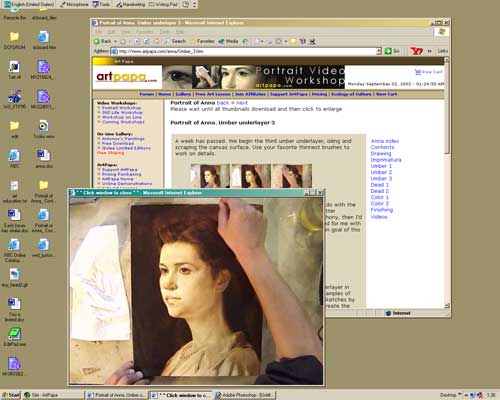Select the edit folder on the desktop
Screen dimensions: 500x400
[x=14, y=130]
